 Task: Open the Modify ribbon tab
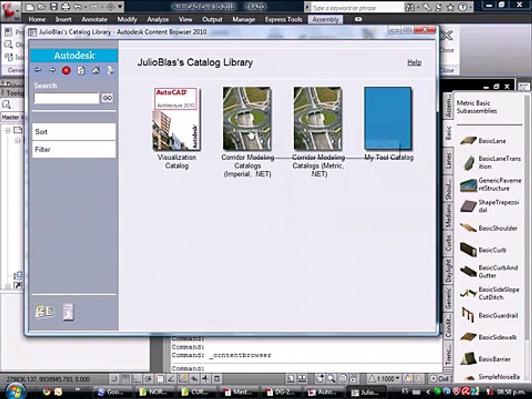coord(127,19)
